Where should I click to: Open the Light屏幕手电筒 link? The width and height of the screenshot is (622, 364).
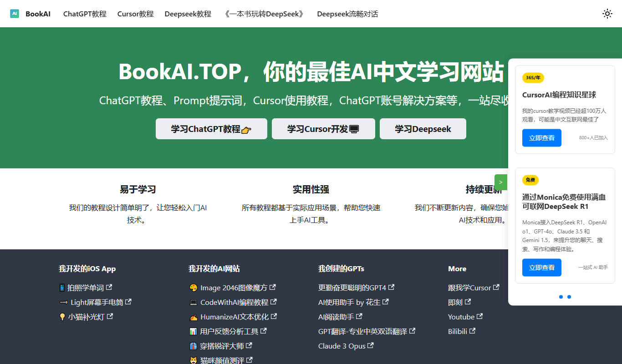(x=95, y=302)
